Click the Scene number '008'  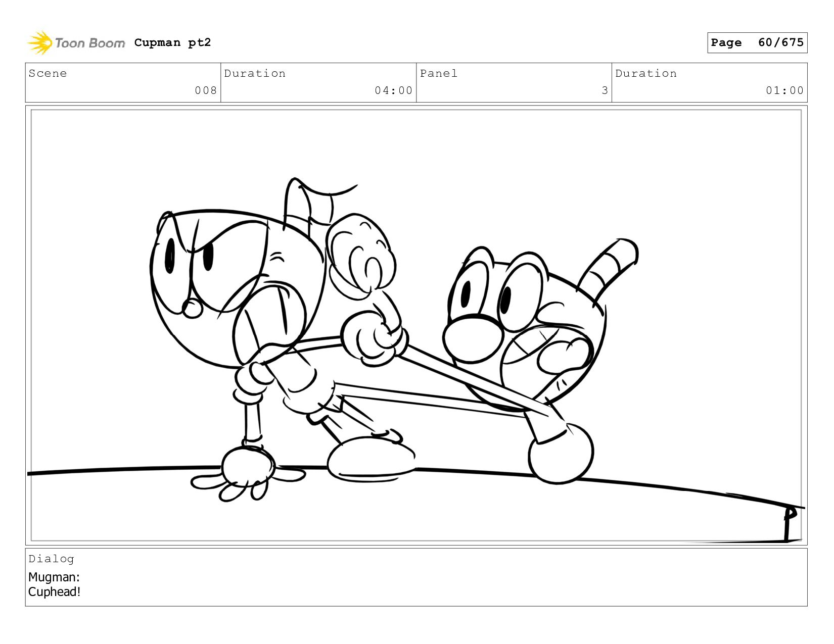click(206, 90)
